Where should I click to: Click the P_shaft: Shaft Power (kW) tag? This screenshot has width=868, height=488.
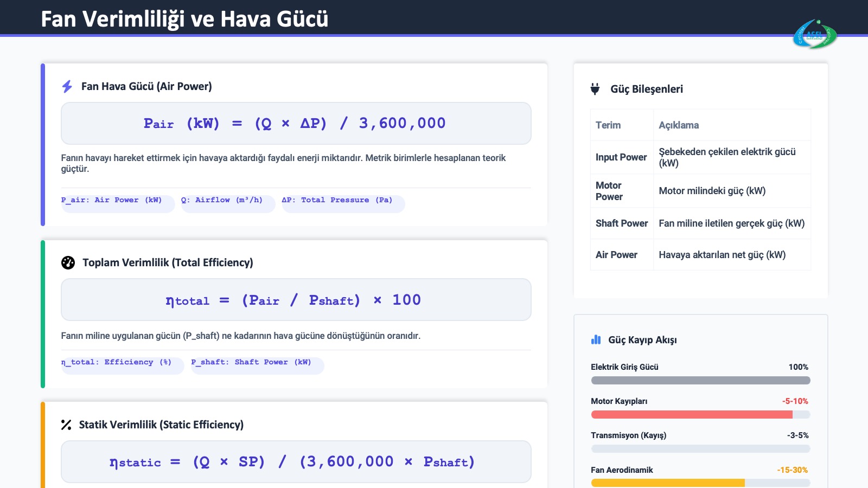point(257,365)
